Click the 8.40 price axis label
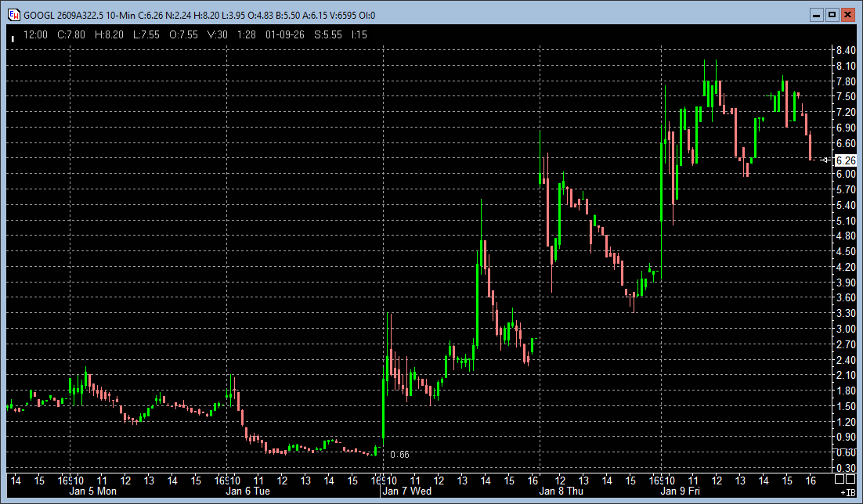863x504 pixels. pos(845,50)
